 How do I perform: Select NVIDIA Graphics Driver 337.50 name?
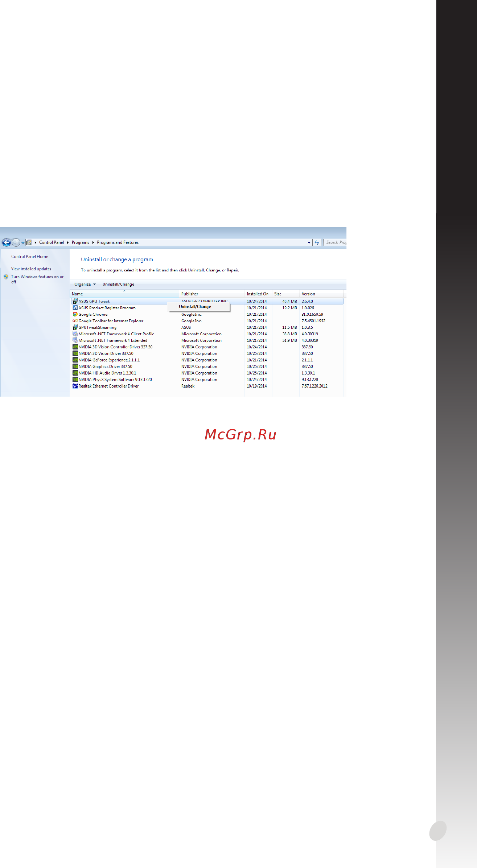106,367
